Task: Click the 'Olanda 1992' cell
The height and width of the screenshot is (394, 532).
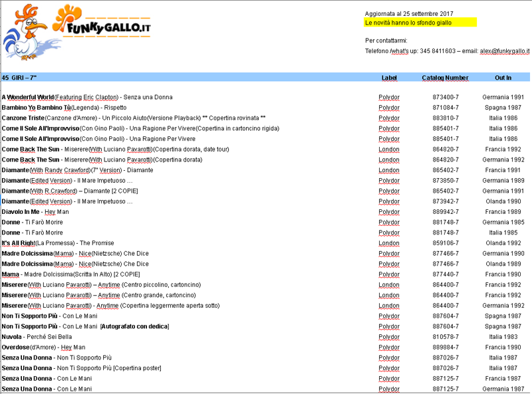Action: pyautogui.click(x=503, y=243)
